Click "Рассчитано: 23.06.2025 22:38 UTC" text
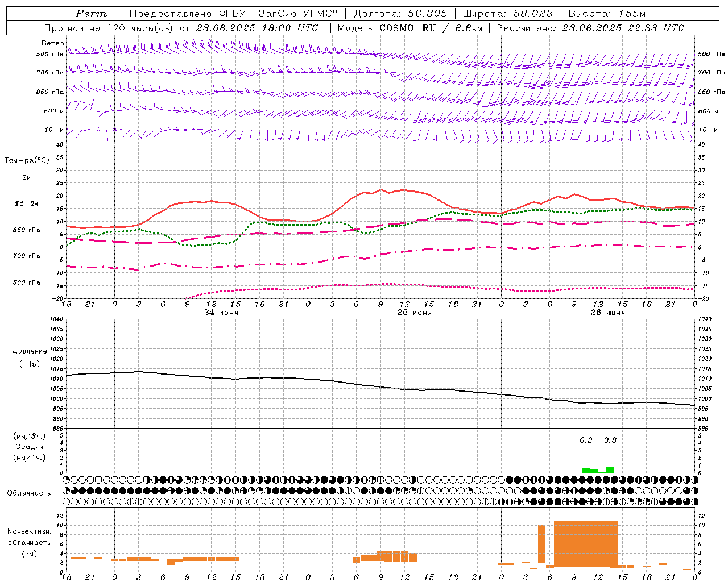This screenshot has width=728, height=582. [590, 28]
